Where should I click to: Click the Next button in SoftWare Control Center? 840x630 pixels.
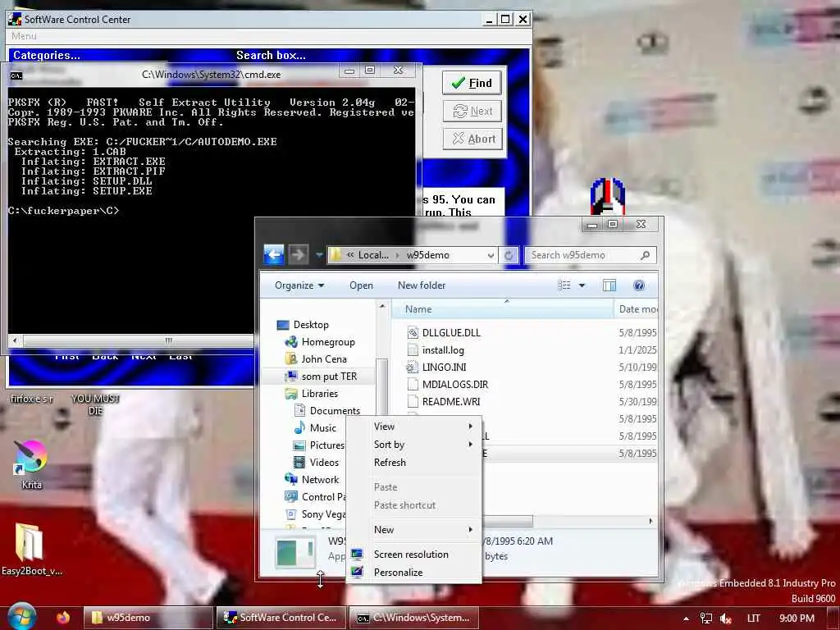472,111
